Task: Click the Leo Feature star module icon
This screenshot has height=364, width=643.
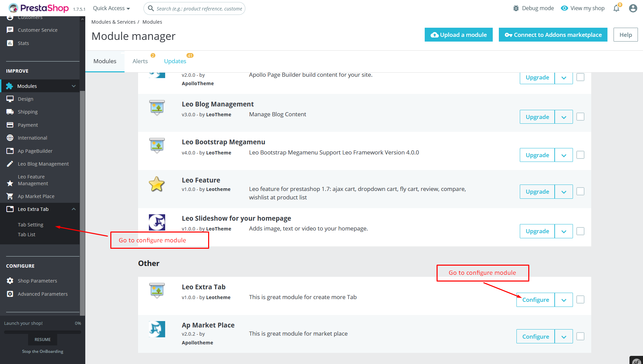Action: pos(157,184)
